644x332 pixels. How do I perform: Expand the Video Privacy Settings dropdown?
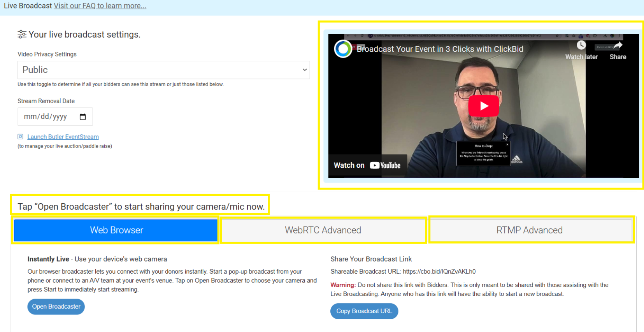click(x=163, y=70)
